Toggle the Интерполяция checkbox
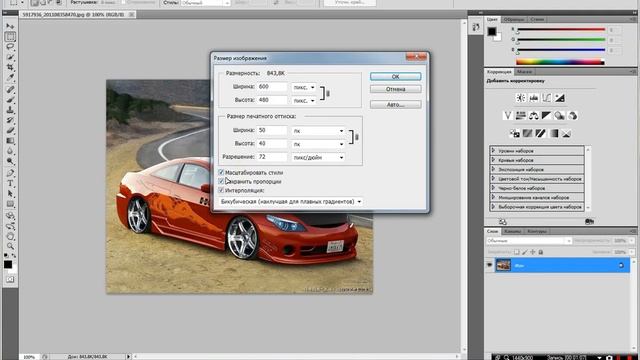This screenshot has height=360, width=640. (x=221, y=190)
